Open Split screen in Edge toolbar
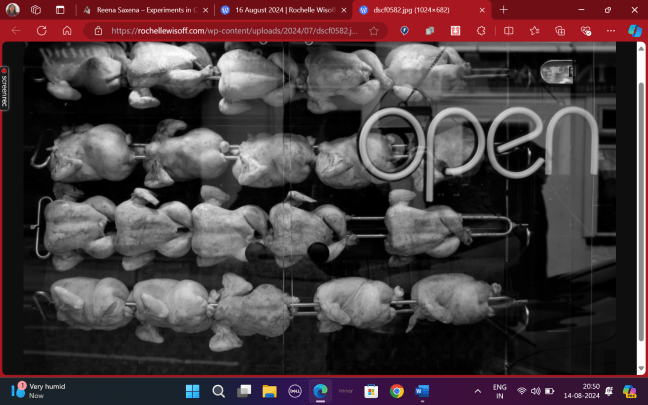 (509, 31)
